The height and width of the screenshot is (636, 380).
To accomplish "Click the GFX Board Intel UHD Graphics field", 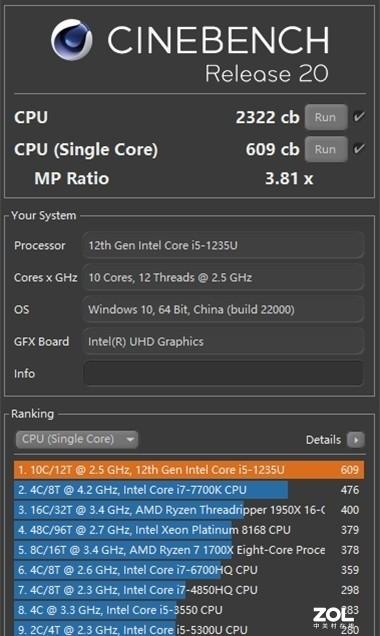I will click(x=223, y=342).
